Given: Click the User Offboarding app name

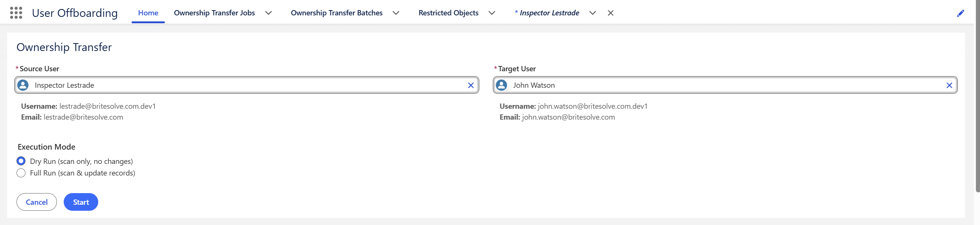Looking at the screenshot, I should point(75,13).
